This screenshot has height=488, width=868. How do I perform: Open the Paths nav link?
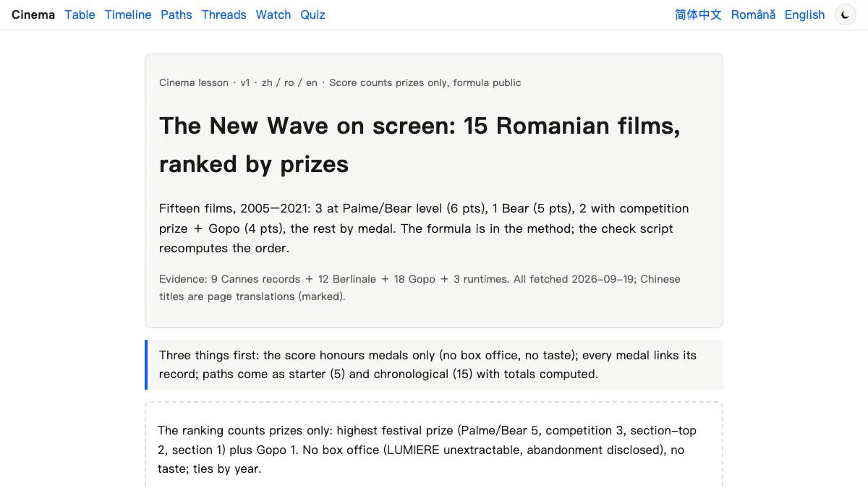point(176,14)
